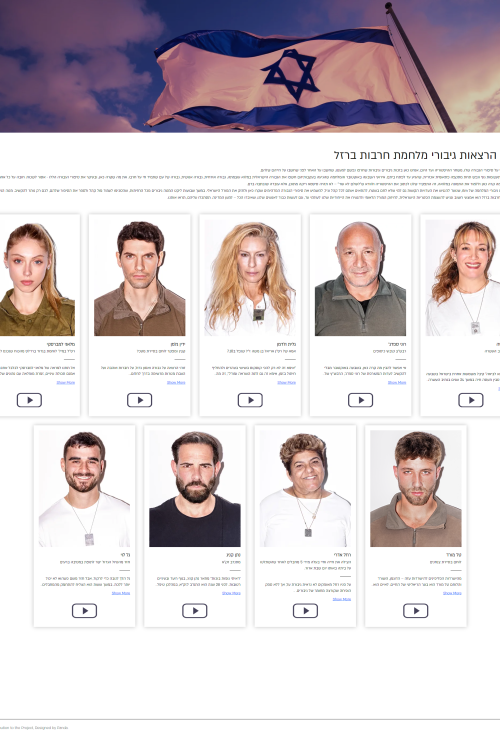This screenshot has height=750, width=500.
Task: Click the flag banner image at top
Action: coord(250,66)
